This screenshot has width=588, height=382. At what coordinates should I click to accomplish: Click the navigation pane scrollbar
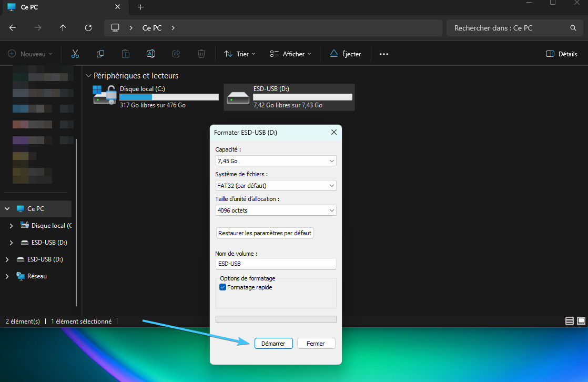[x=76, y=223]
